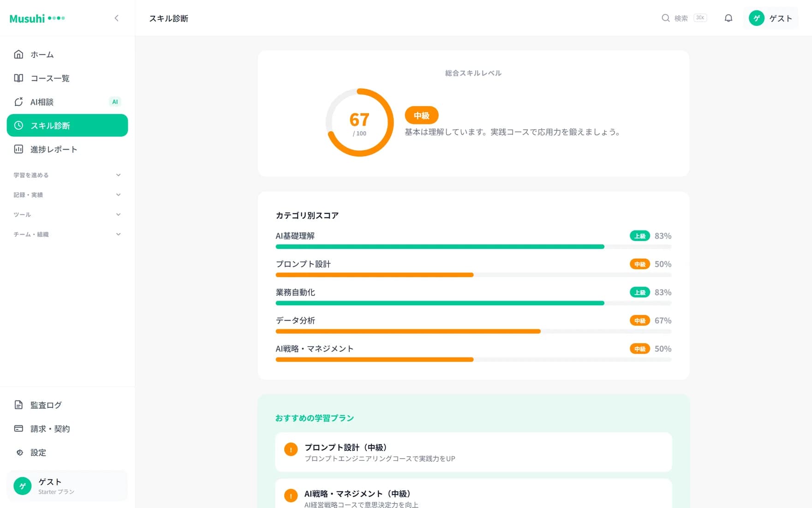Click the 上級 badge on 業務自動化

pos(639,292)
